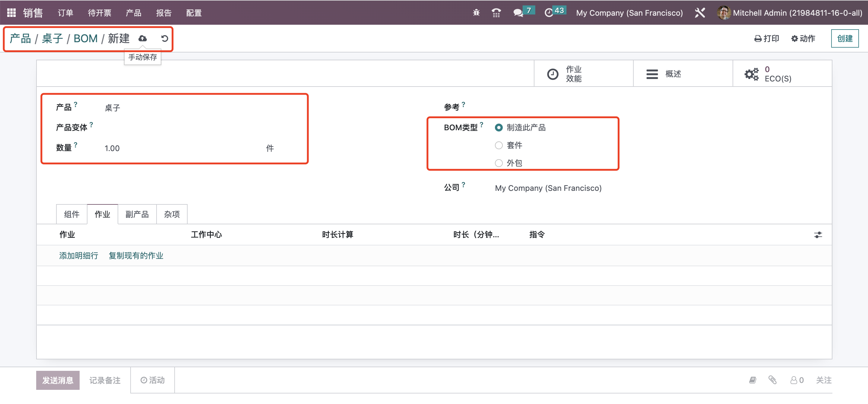This screenshot has height=404, width=868.
Task: Open the VoIP phone icon
Action: click(x=496, y=13)
